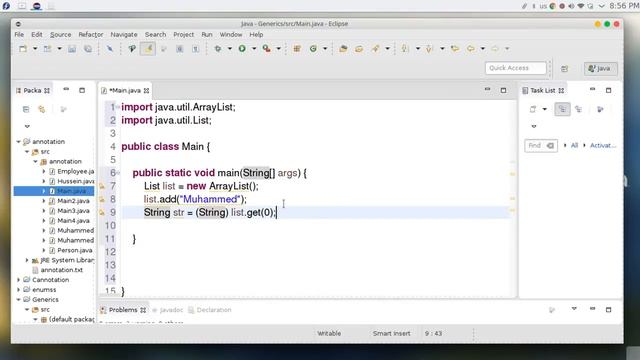
Task: Click the Open Type toolbar icon
Action: pyautogui.click(x=343, y=49)
